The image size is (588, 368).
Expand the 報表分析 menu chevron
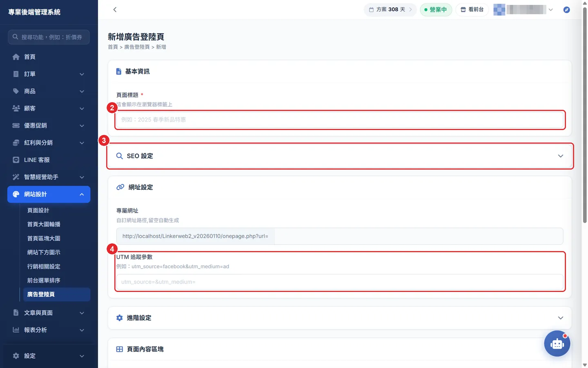[82, 330]
